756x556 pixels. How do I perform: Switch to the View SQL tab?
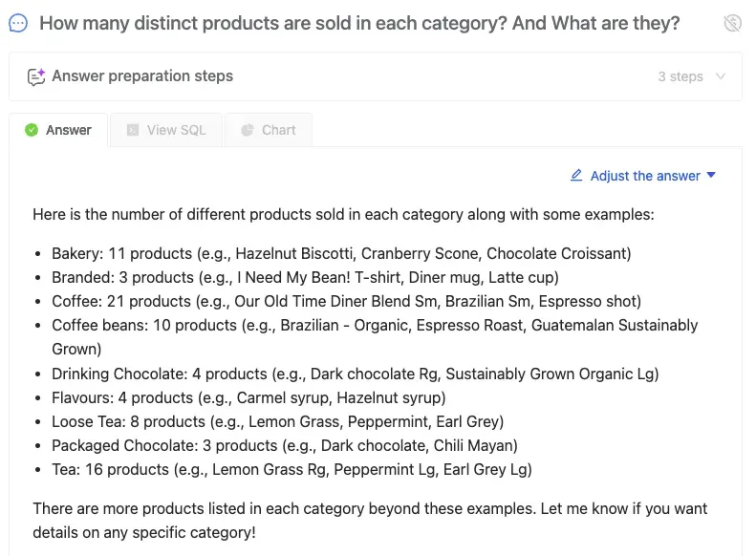166,130
